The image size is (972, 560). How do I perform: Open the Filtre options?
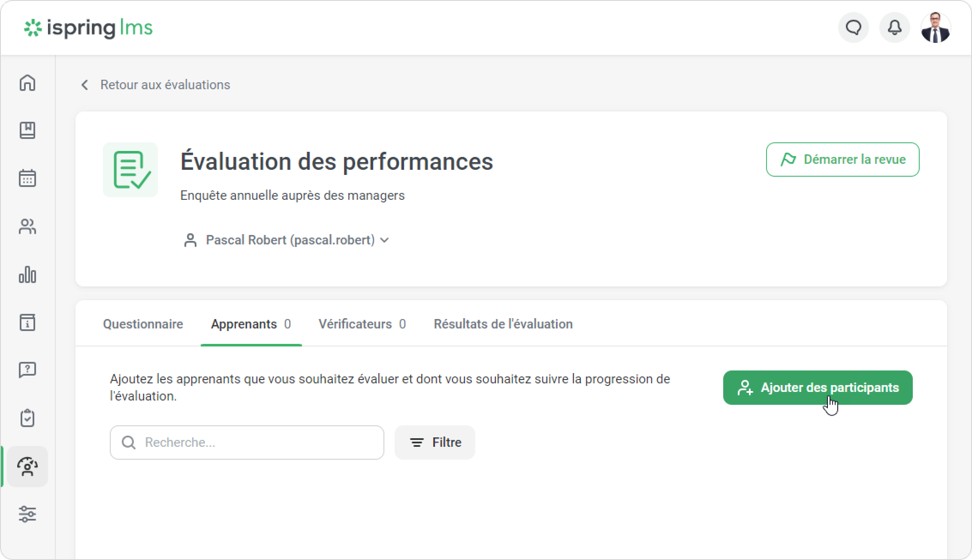pos(435,443)
